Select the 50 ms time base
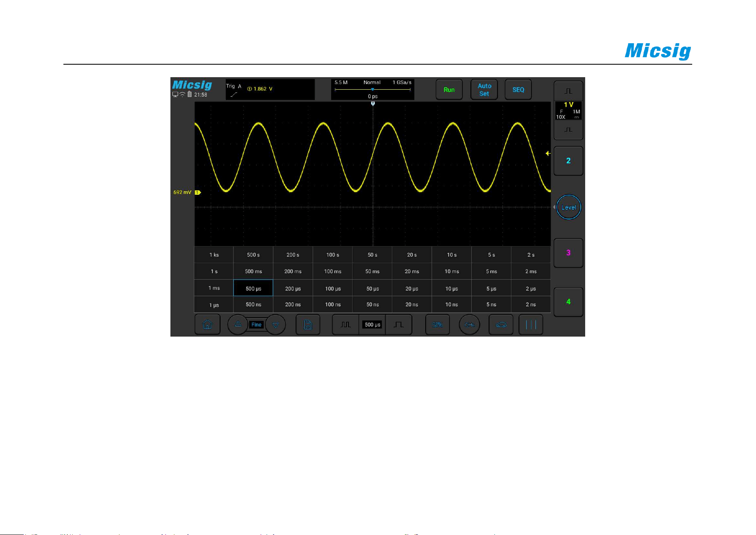The height and width of the screenshot is (535, 756). (372, 272)
